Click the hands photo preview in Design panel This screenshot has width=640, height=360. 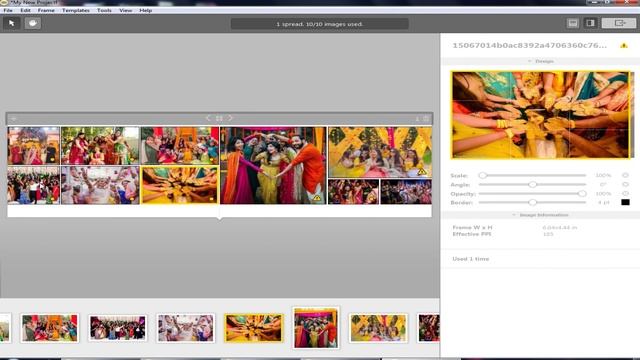click(540, 115)
